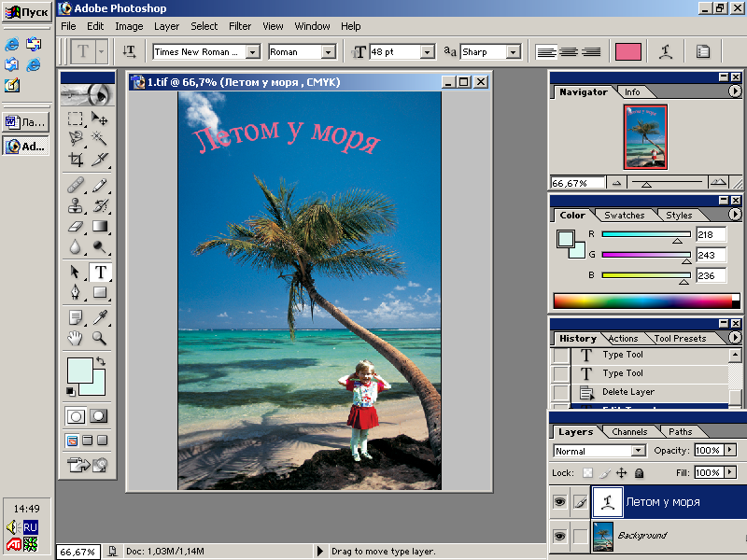
Task: Select the Blur tool
Action: tap(76, 246)
